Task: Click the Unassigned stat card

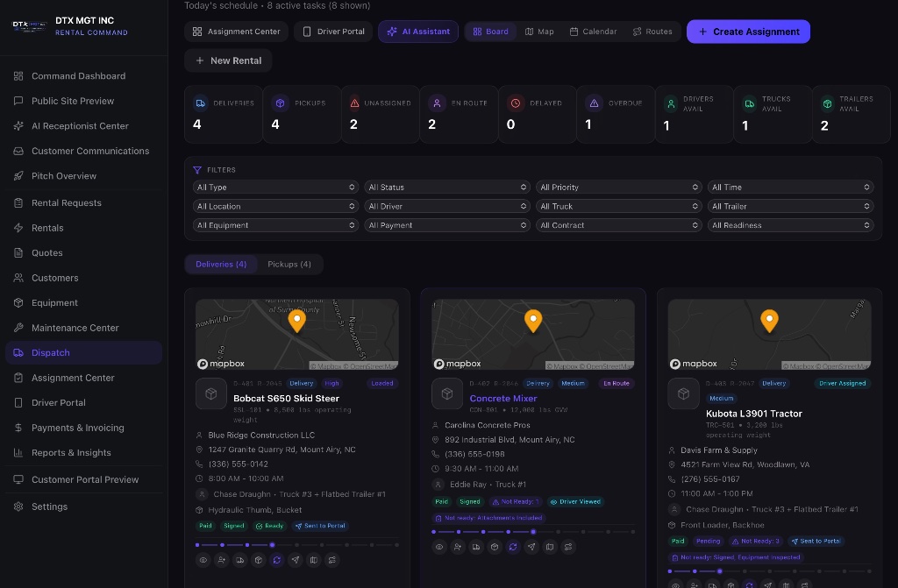Action: pyautogui.click(x=381, y=114)
